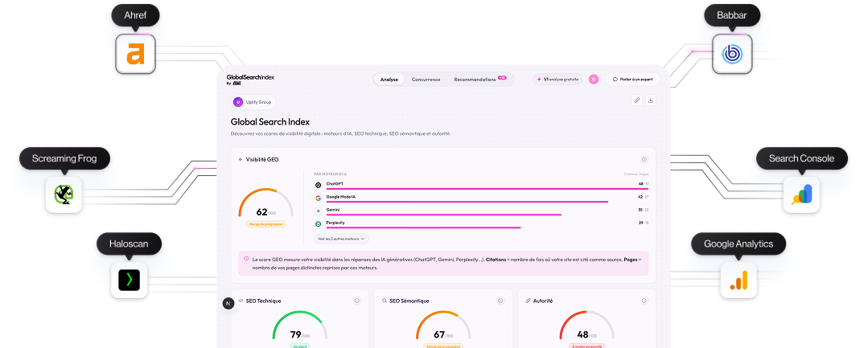The height and width of the screenshot is (348, 868).
Task: Click the Search Console label bubble
Action: 801,159
